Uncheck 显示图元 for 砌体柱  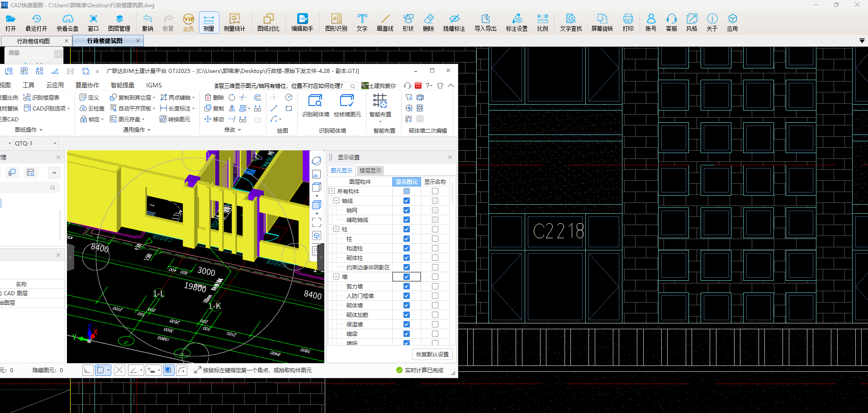[406, 258]
